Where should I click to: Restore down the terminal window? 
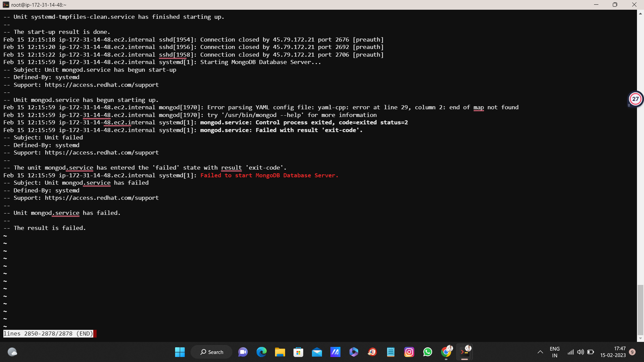pos(615,5)
